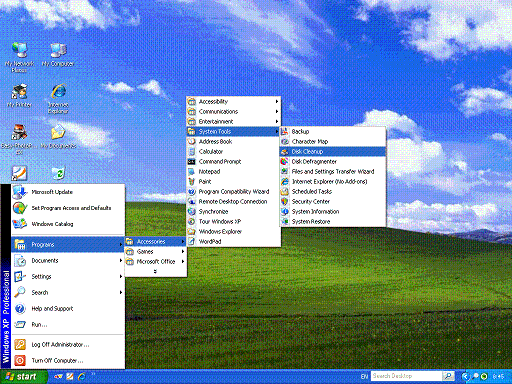The height and width of the screenshot is (384, 512).
Task: Launch Program Compatibility Wizard
Action: click(233, 191)
